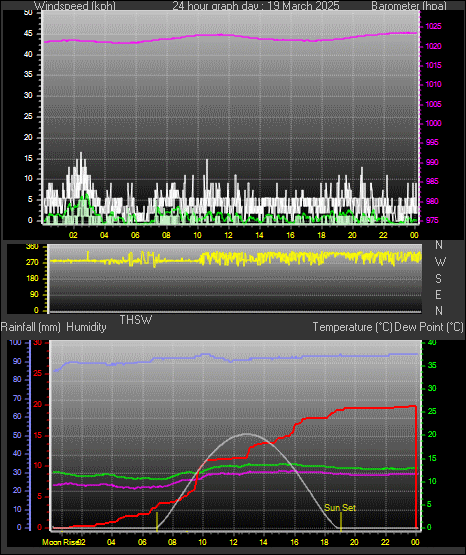Image resolution: width=466 pixels, height=555 pixels.
Task: Select the 1010 barometer axis value
Action: [x=433, y=85]
